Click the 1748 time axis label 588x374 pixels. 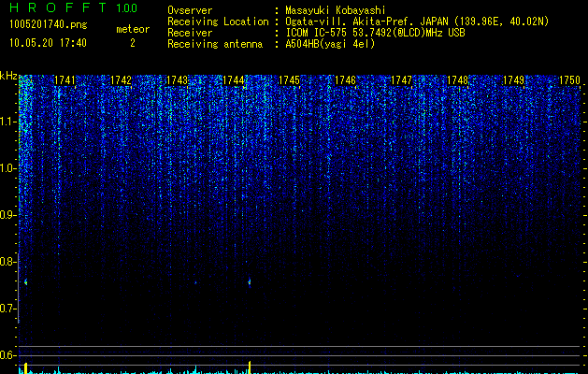pos(458,80)
